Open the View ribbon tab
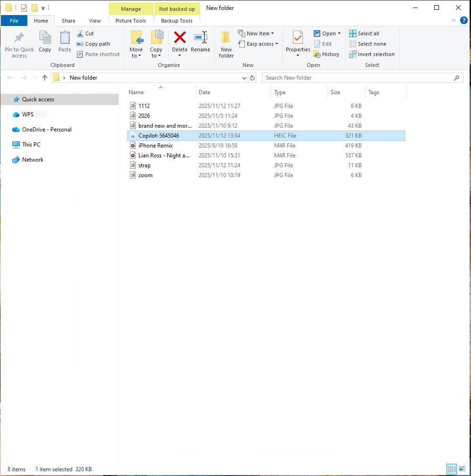471x476 pixels. (95, 21)
